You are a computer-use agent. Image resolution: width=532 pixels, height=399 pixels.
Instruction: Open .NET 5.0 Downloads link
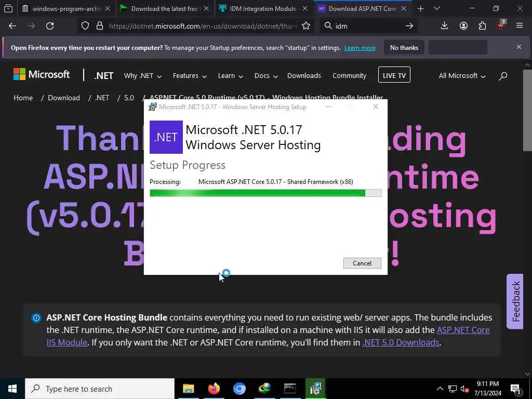401,343
